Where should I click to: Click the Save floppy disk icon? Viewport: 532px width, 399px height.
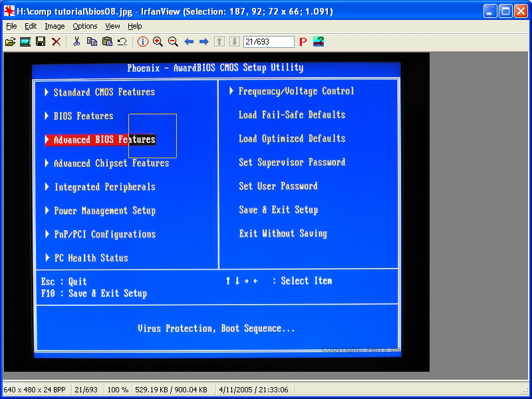[x=41, y=42]
